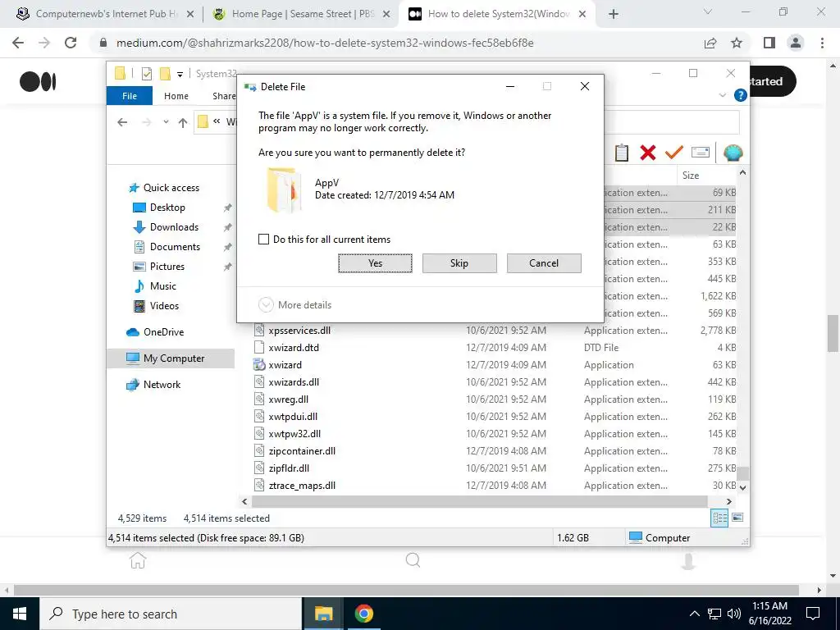
Task: Cancel the Delete File dialog
Action: pyautogui.click(x=544, y=263)
